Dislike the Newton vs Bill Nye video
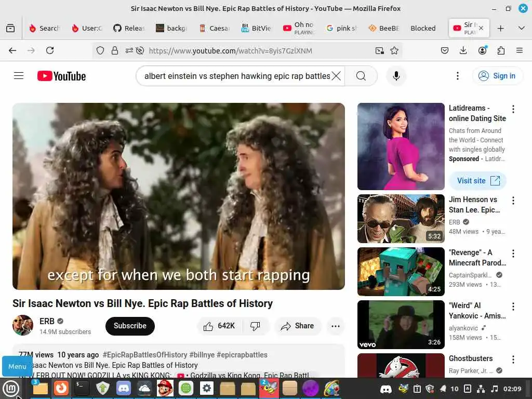532x399 pixels. tap(255, 326)
